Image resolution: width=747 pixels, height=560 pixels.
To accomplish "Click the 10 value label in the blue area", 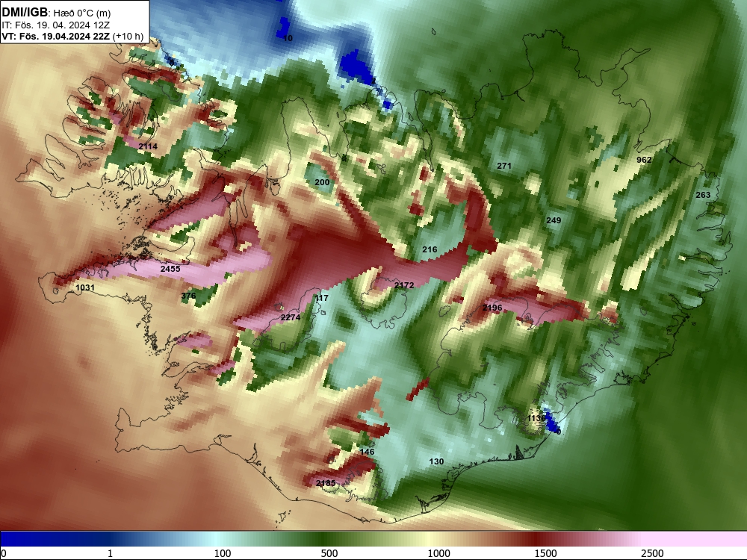I will (288, 38).
